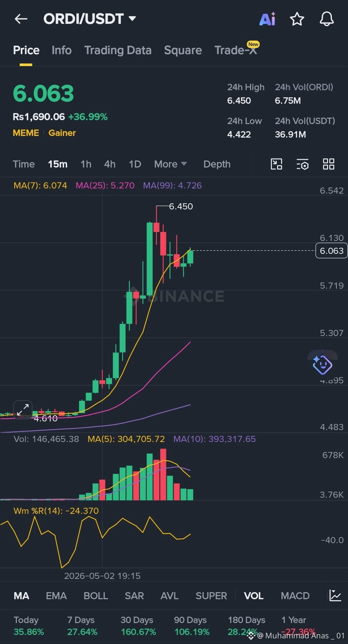Open the Trading Data tab
The height and width of the screenshot is (644, 348).
click(118, 50)
